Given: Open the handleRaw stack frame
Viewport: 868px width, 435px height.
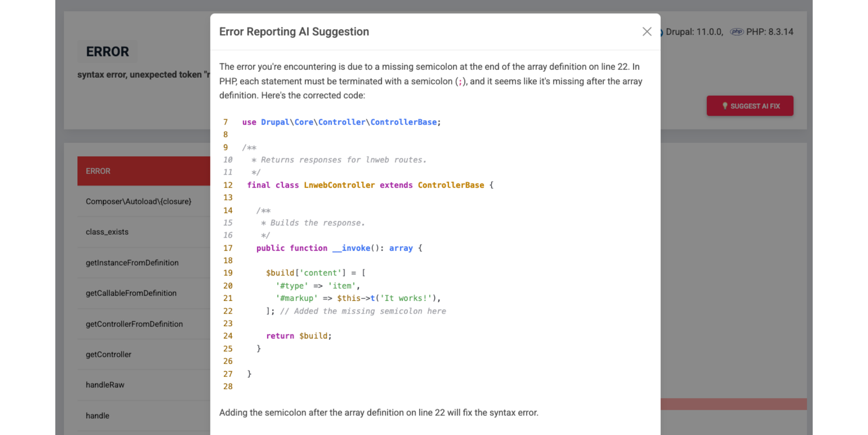Looking at the screenshot, I should tap(105, 385).
